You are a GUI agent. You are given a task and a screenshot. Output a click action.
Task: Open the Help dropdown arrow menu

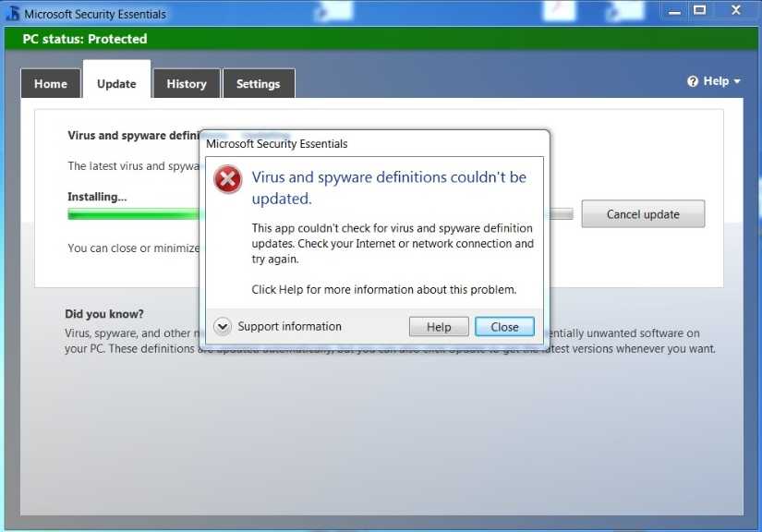point(737,82)
